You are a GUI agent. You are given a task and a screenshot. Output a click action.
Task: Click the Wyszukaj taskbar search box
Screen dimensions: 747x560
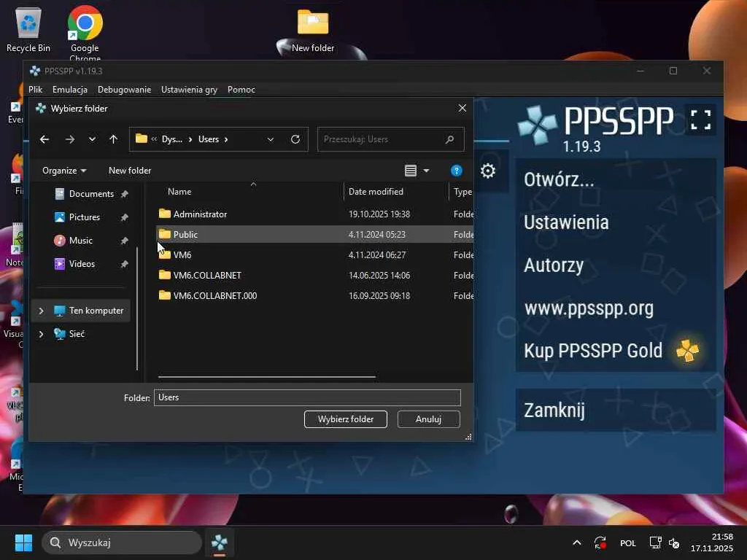(x=122, y=542)
